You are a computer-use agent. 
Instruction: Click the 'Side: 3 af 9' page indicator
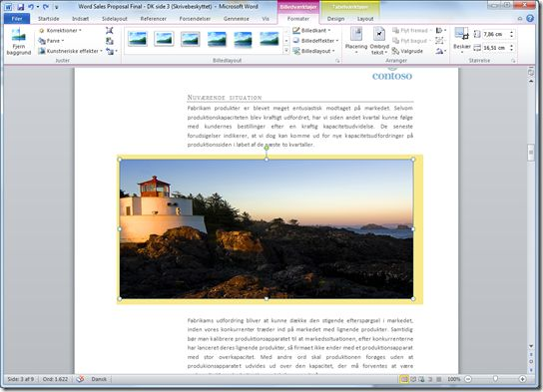point(21,379)
